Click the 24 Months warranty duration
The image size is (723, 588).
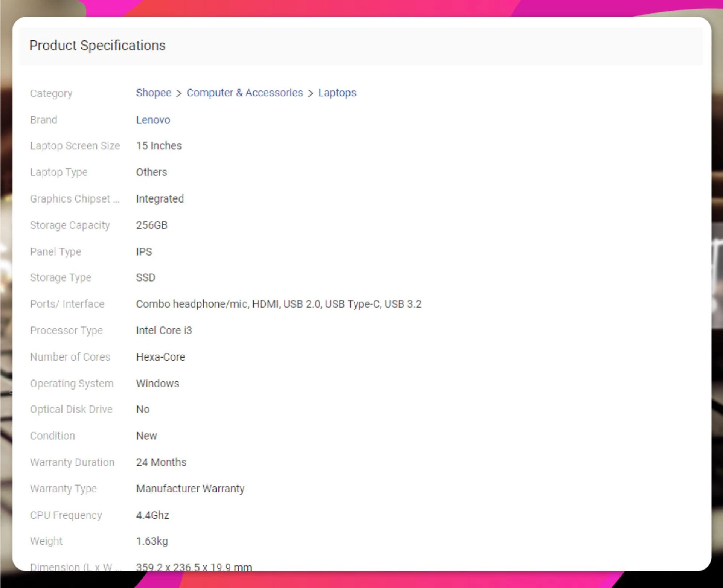coord(161,462)
